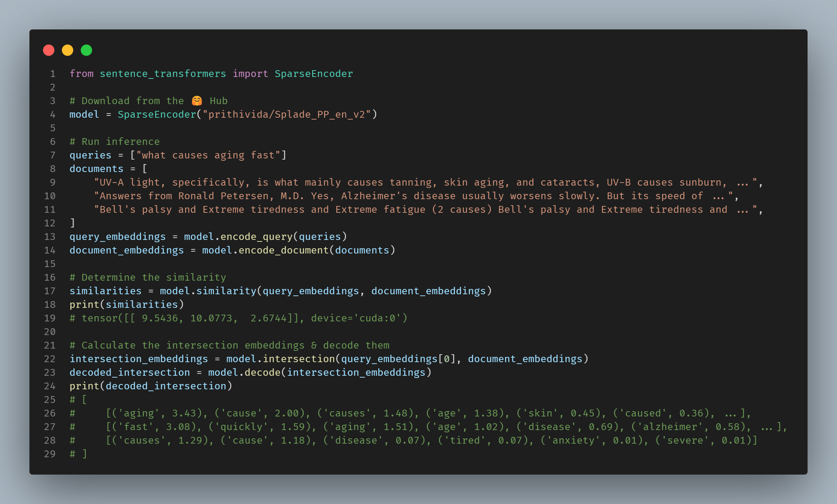Click line number 1 in the gutter
The width and height of the screenshot is (837, 504).
(52, 74)
